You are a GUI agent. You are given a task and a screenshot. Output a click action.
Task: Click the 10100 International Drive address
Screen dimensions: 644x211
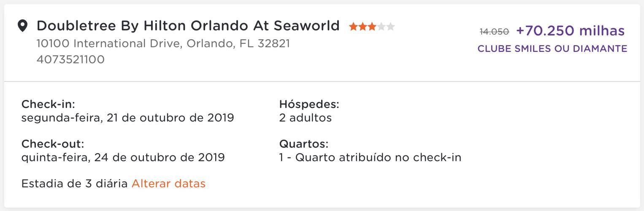163,43
